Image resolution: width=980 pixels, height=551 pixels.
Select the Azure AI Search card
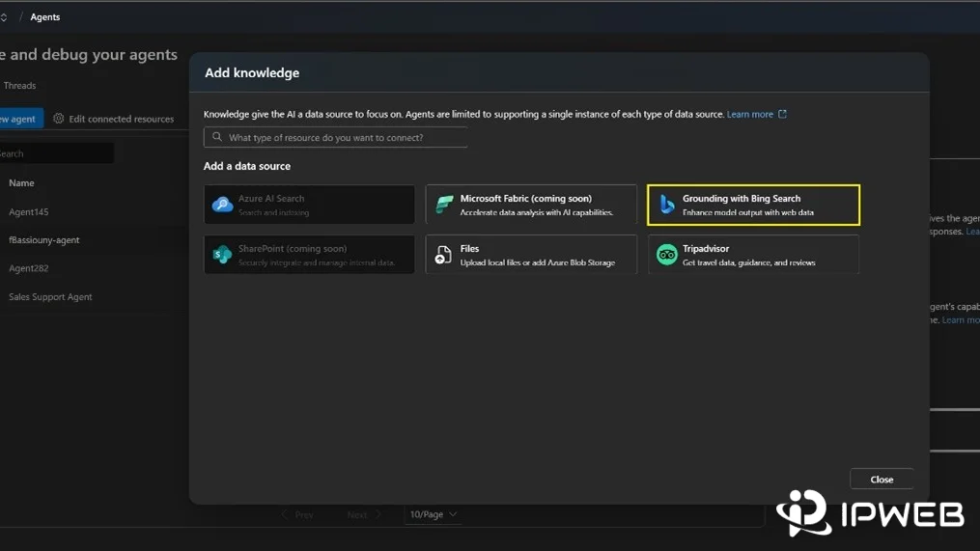pos(309,205)
